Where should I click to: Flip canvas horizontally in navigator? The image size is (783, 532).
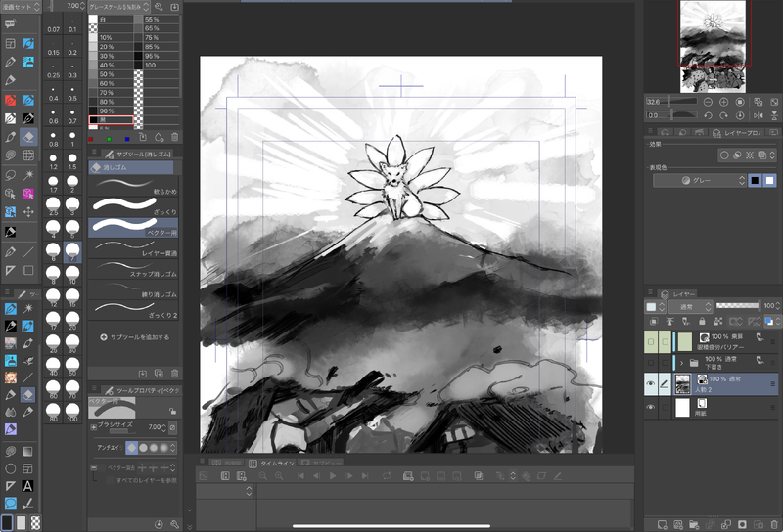pos(758,115)
